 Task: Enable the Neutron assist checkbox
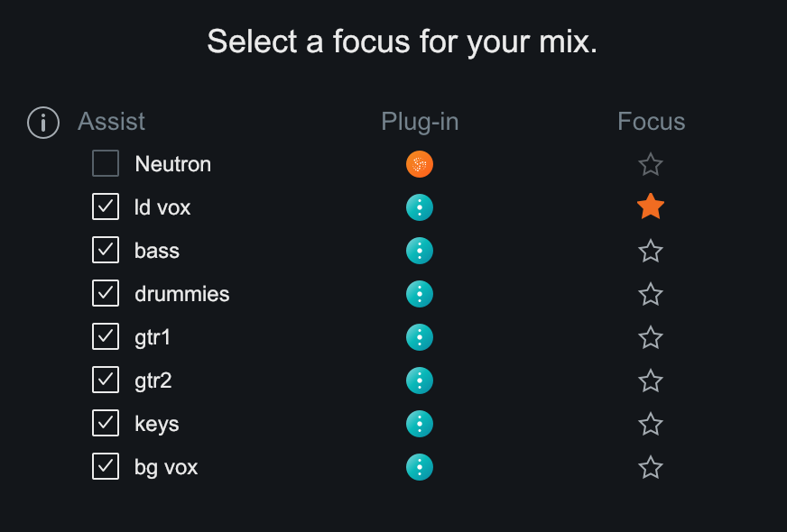pyautogui.click(x=106, y=163)
